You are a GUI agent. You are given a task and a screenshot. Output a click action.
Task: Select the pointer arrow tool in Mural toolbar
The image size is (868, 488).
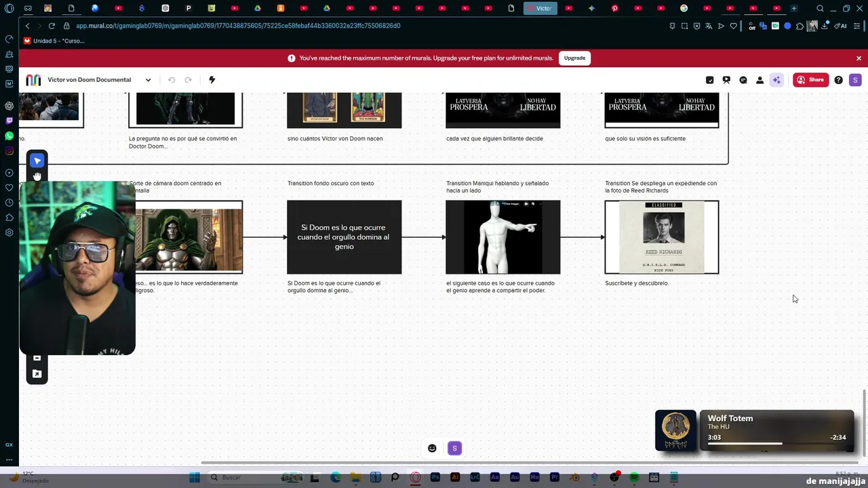point(37,161)
